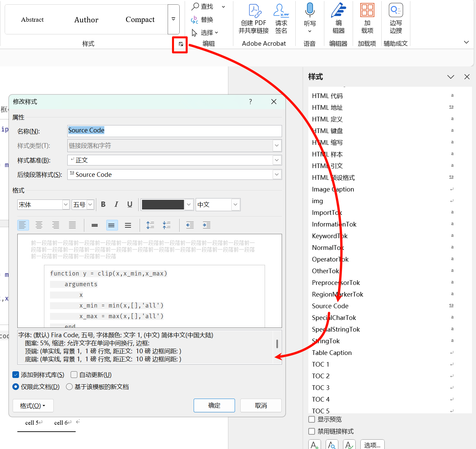The height and width of the screenshot is (449, 476).
Task: Select center paragraph alignment icon
Action: click(39, 225)
